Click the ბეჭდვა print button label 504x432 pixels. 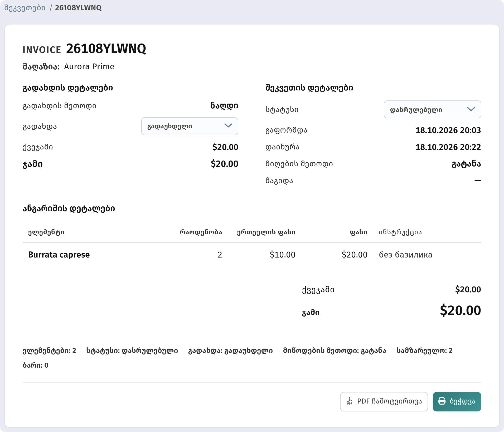click(x=462, y=401)
